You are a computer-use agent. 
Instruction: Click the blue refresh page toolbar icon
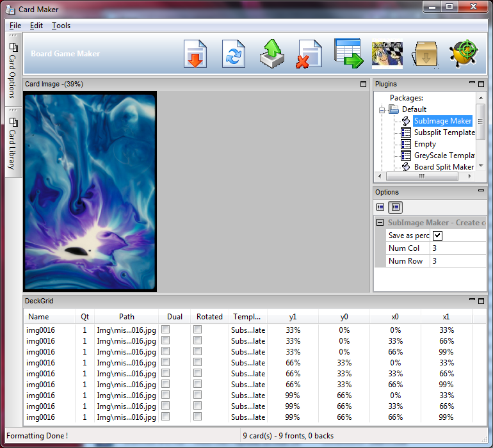pos(234,54)
